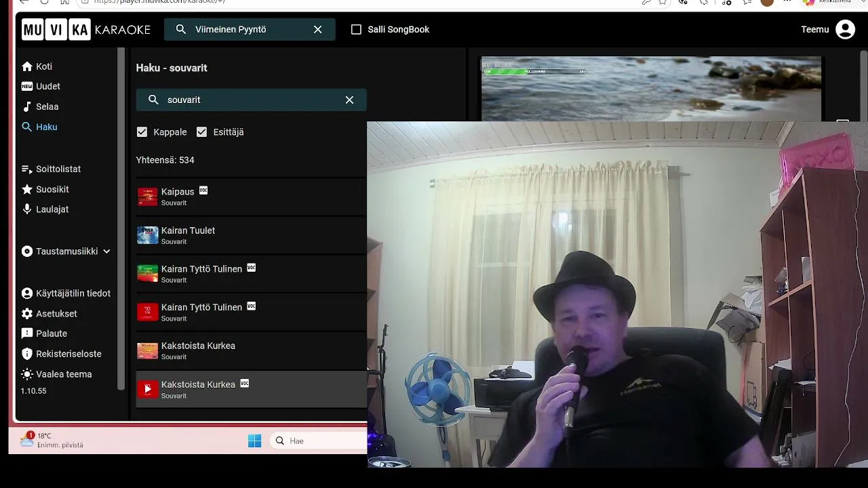Focus the Viimeinen Pyyntö search field
868x488 pixels.
pyautogui.click(x=250, y=29)
